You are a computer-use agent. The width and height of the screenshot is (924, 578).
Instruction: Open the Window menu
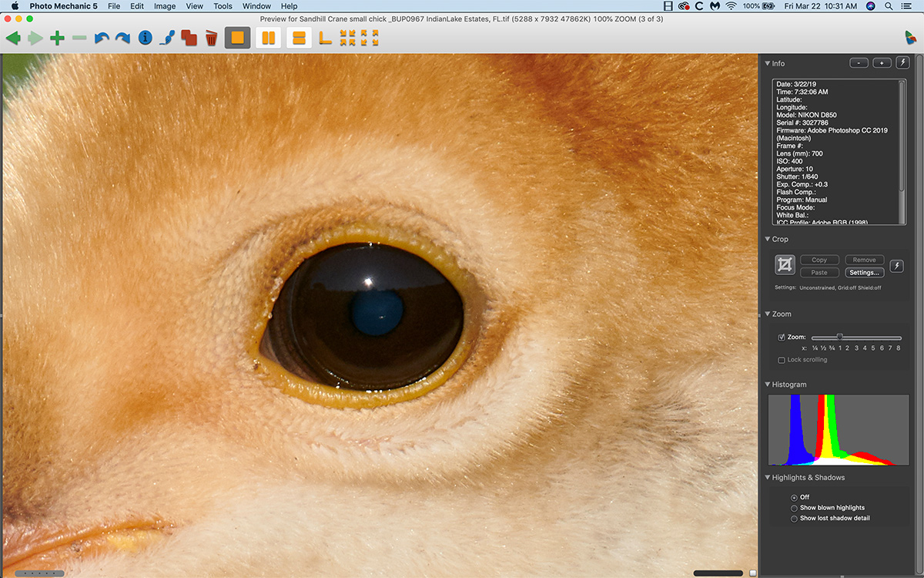[256, 6]
